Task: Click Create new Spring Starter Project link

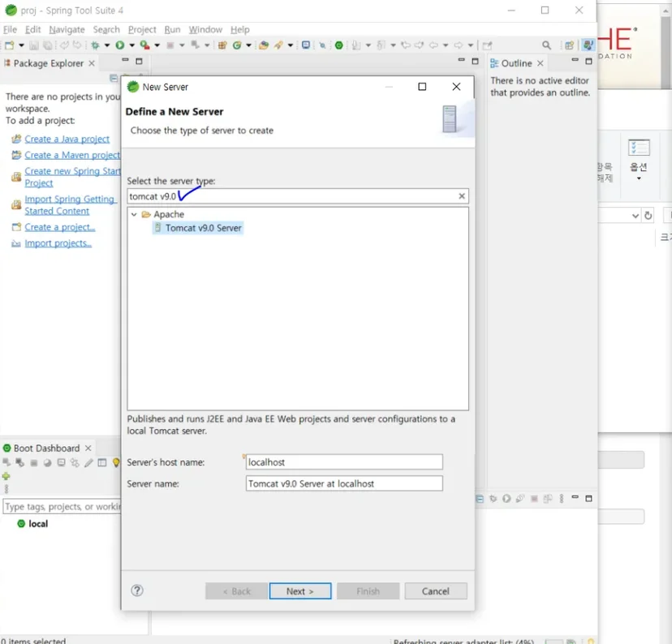Action: coord(72,177)
